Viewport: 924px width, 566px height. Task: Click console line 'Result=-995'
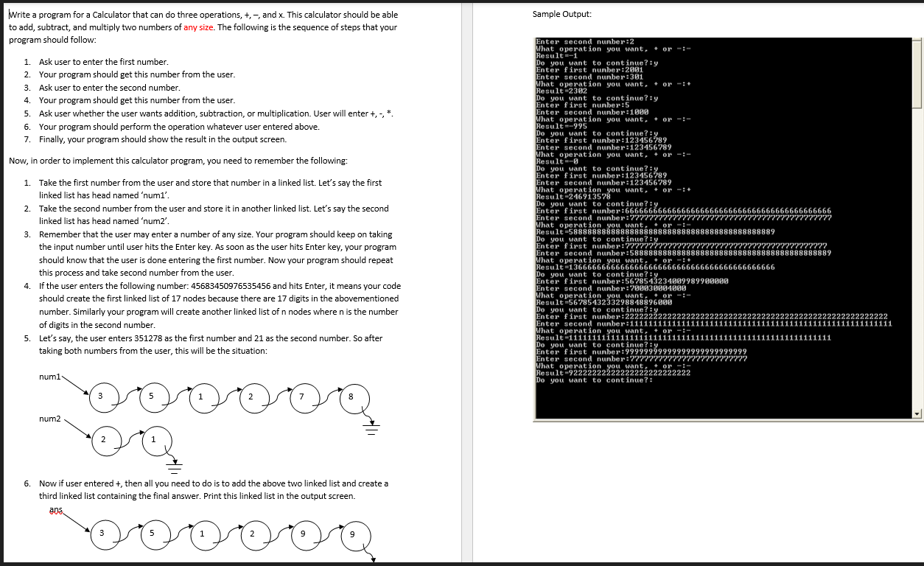coord(561,126)
